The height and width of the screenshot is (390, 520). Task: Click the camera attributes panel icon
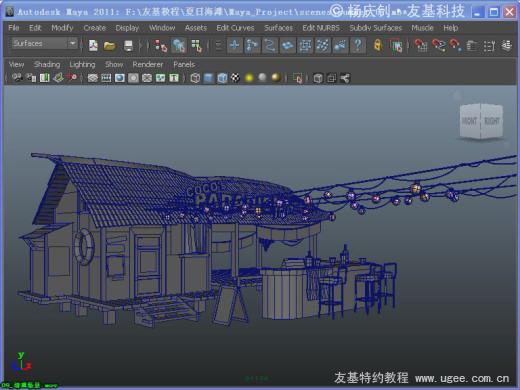tap(31, 78)
